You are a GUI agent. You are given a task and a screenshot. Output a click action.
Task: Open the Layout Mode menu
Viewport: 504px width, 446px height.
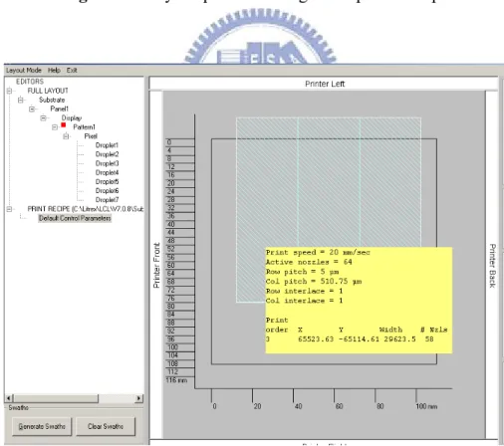click(24, 71)
